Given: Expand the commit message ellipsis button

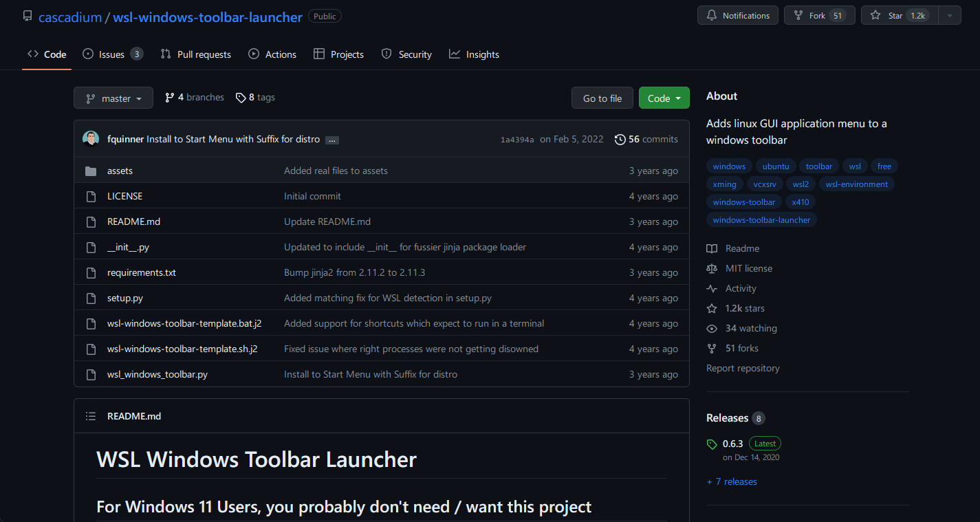Looking at the screenshot, I should click(331, 140).
